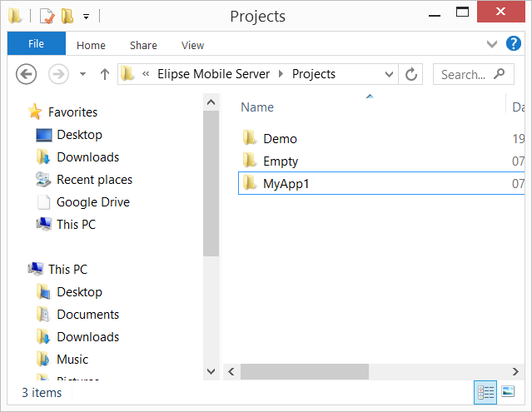532x412 pixels.
Task: Go forward with the Forward arrow
Action: [58, 74]
